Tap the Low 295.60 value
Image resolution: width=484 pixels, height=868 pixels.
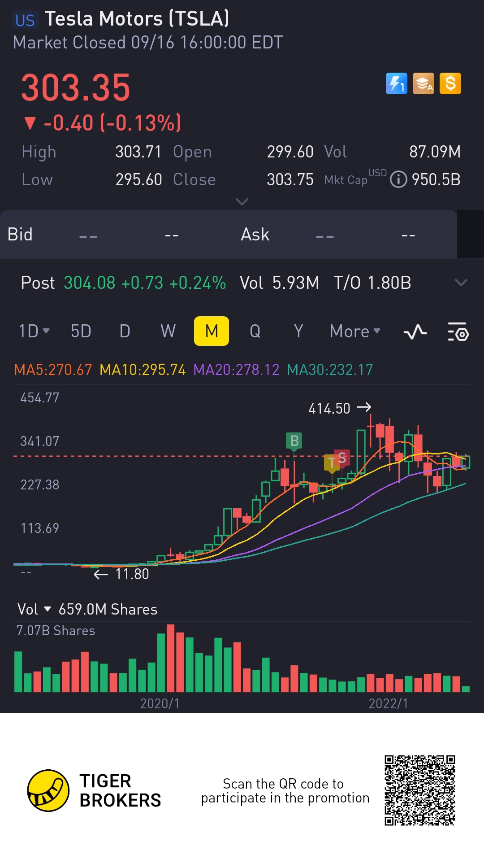[139, 179]
